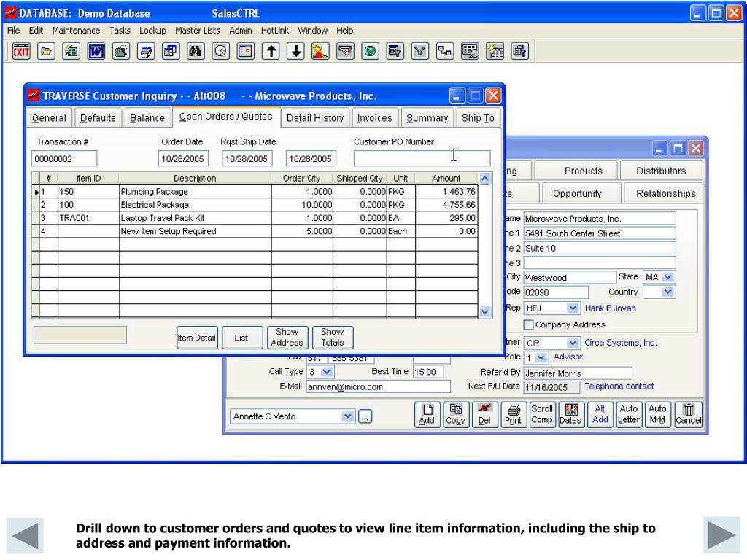Image resolution: width=747 pixels, height=560 pixels.
Task: Click the Del contact button
Action: (484, 414)
